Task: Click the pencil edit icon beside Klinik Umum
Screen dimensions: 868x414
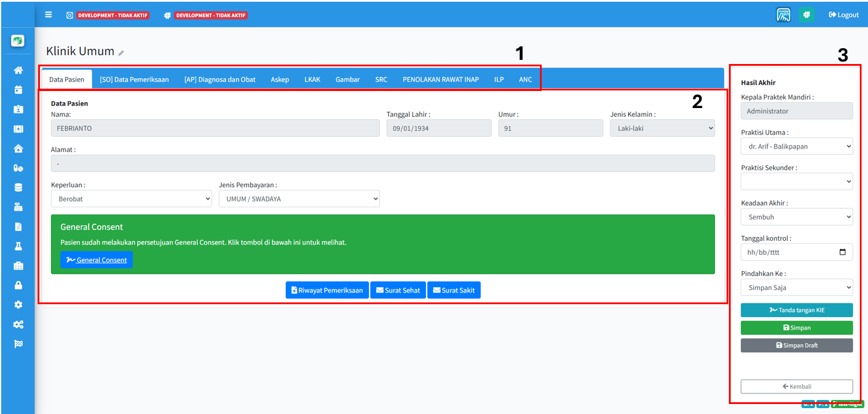Action: tap(121, 53)
